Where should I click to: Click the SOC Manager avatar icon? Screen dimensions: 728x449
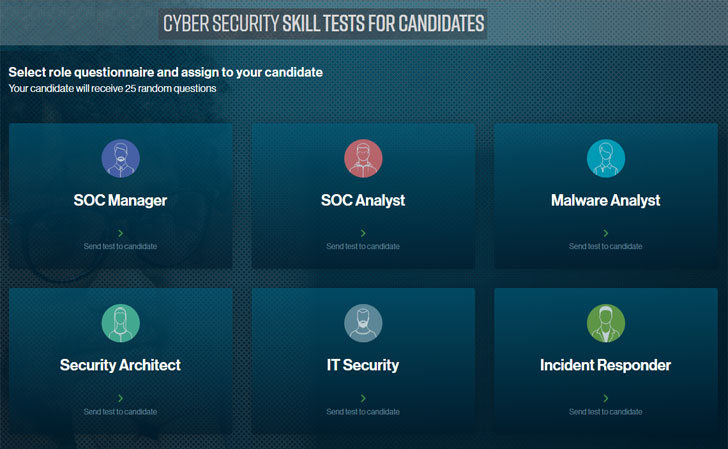[x=120, y=158]
